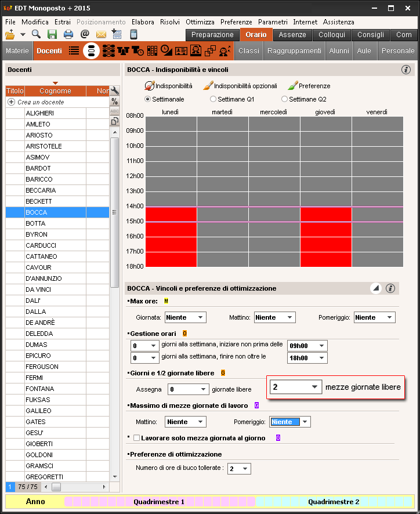Click the circled constraints icon in Docenti toolbar
The image size is (420, 514).
click(x=91, y=51)
